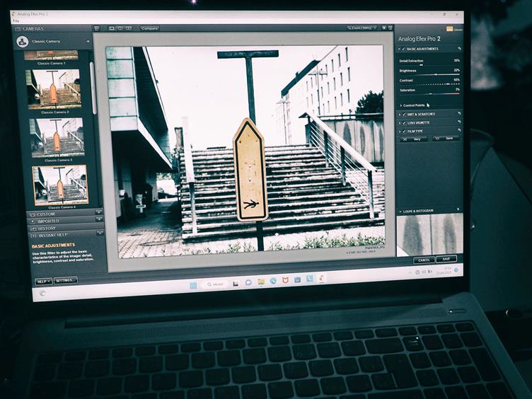532x399 pixels.
Task: Toggle the preset browser panel icon
Action: click(97, 28)
